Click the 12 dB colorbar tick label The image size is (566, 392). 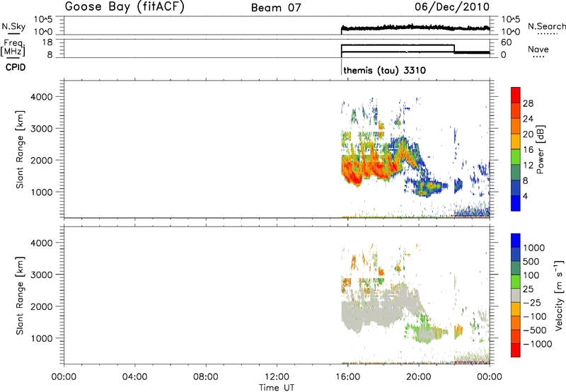pos(528,166)
